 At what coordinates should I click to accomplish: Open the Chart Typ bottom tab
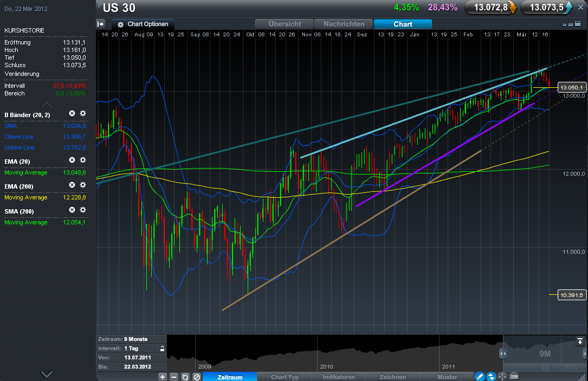tap(285, 377)
